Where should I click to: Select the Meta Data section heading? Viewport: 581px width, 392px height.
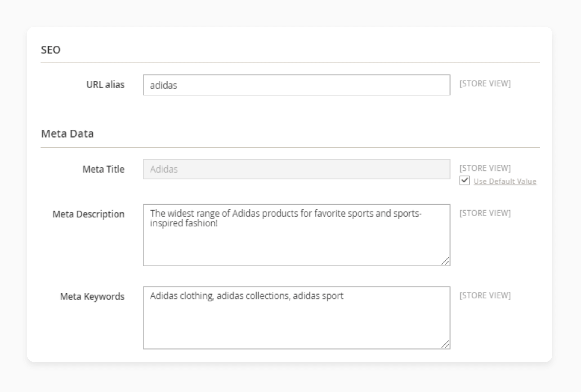(67, 133)
